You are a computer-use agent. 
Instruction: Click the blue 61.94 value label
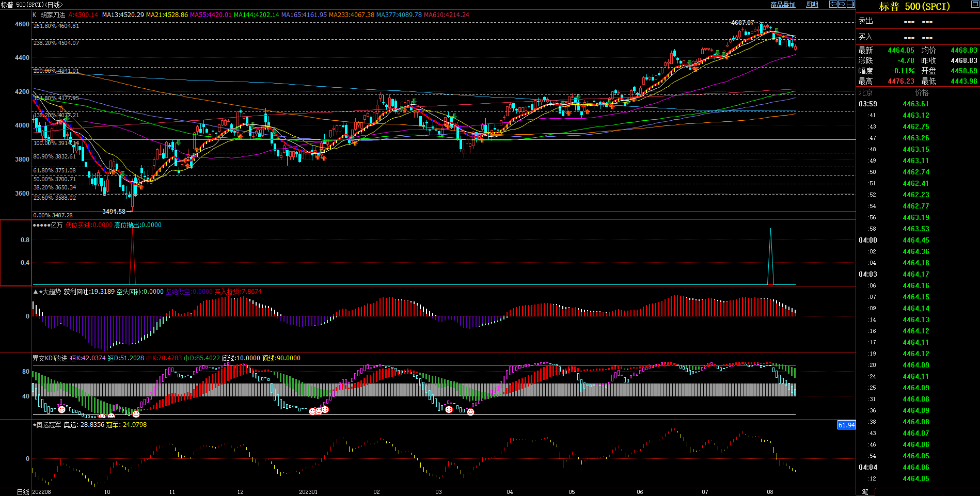point(846,425)
